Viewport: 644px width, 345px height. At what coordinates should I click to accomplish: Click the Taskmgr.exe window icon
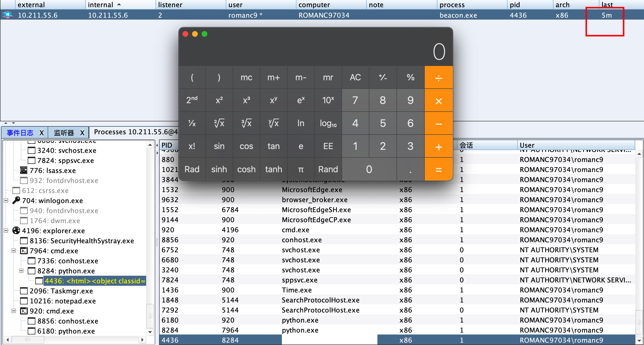pyautogui.click(x=24, y=291)
